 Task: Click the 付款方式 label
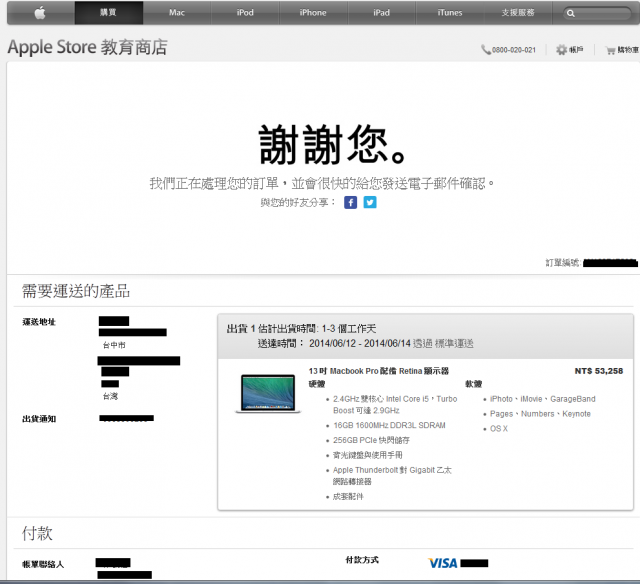click(362, 560)
